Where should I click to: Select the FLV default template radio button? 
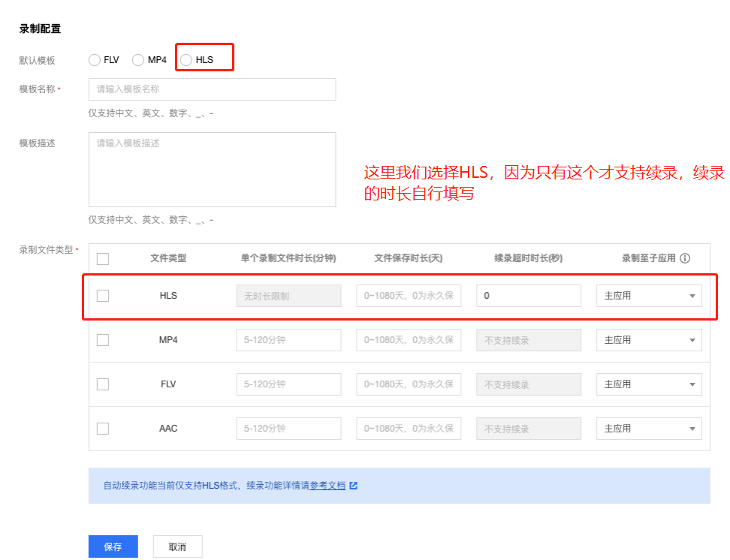95,60
